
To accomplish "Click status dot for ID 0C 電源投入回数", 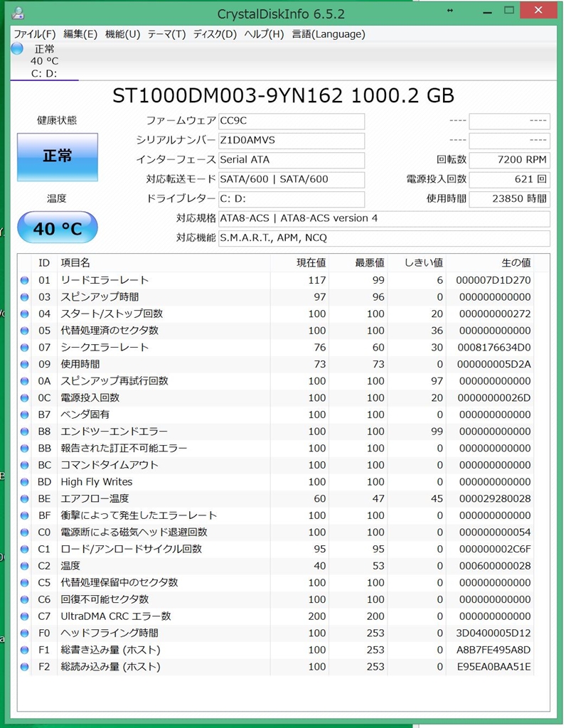I will click(25, 398).
